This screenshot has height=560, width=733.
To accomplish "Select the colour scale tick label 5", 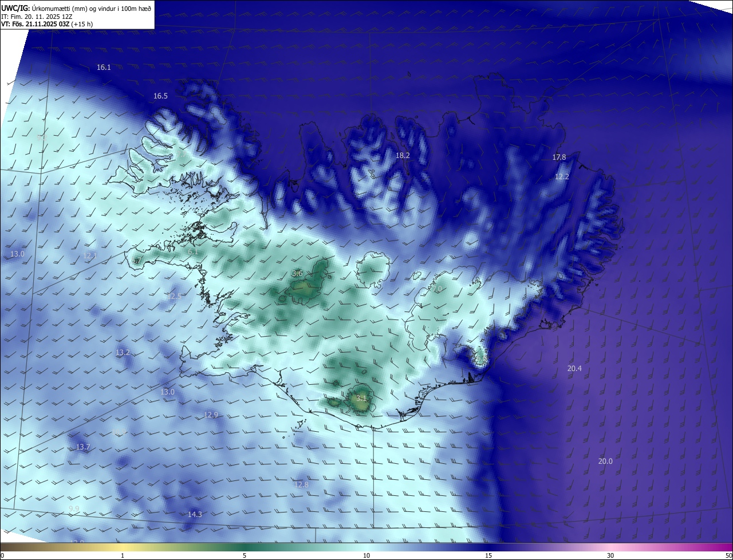I will click(x=245, y=555).
